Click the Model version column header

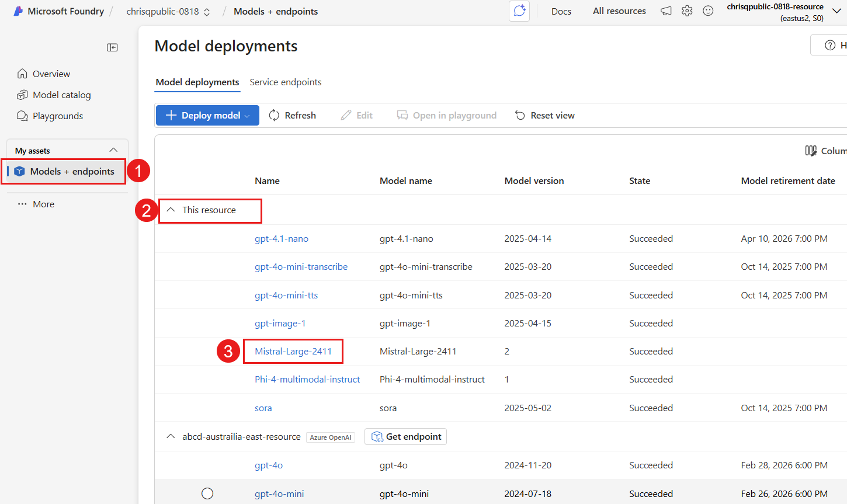[x=534, y=180]
